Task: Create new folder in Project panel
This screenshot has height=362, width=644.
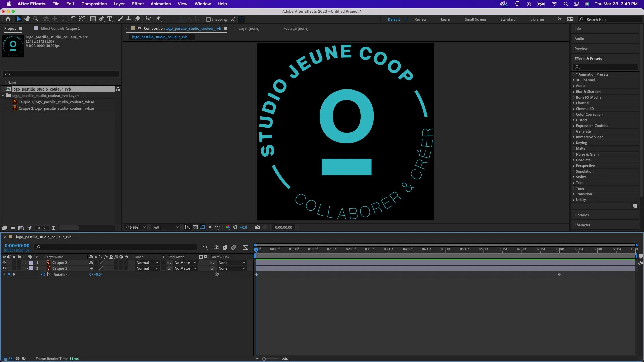Action: (13, 228)
